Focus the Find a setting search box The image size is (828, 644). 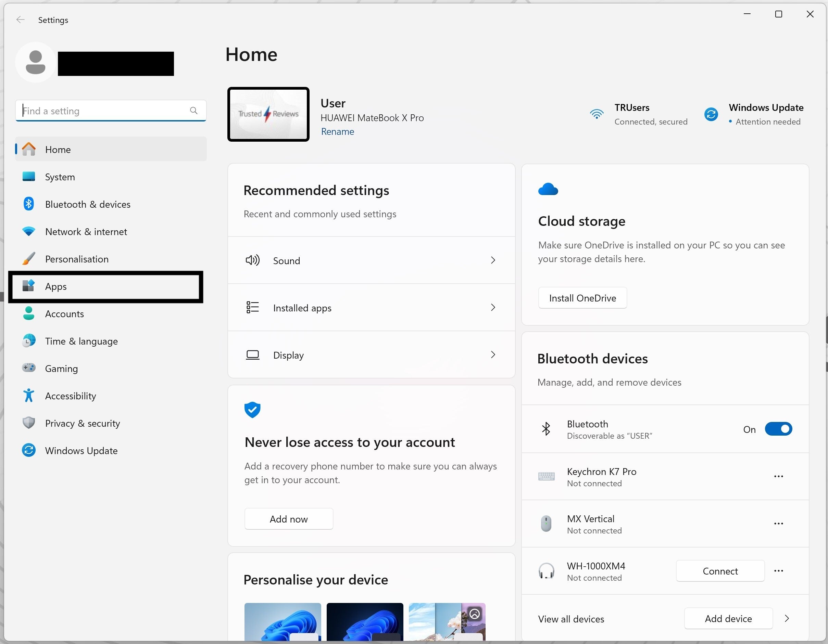[111, 111]
